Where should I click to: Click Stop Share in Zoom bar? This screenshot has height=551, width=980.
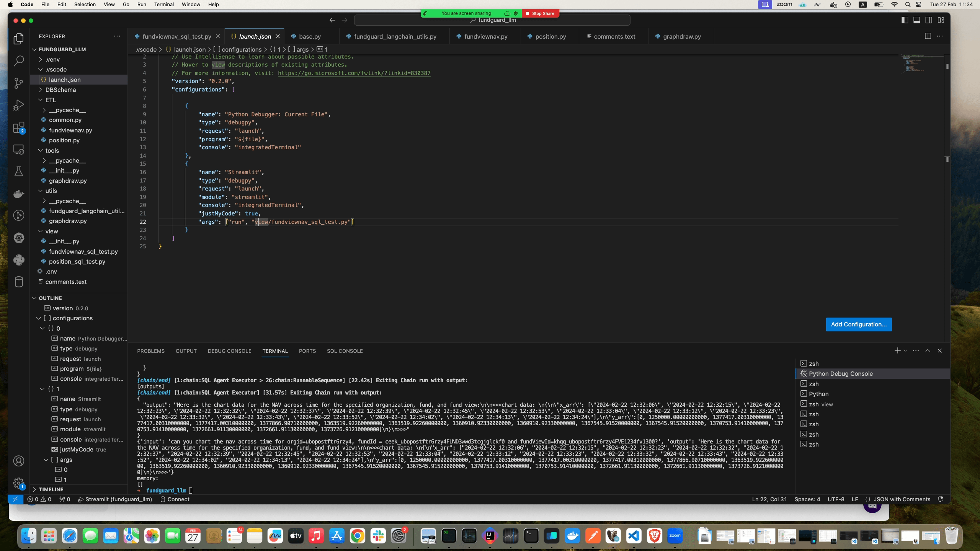point(540,13)
